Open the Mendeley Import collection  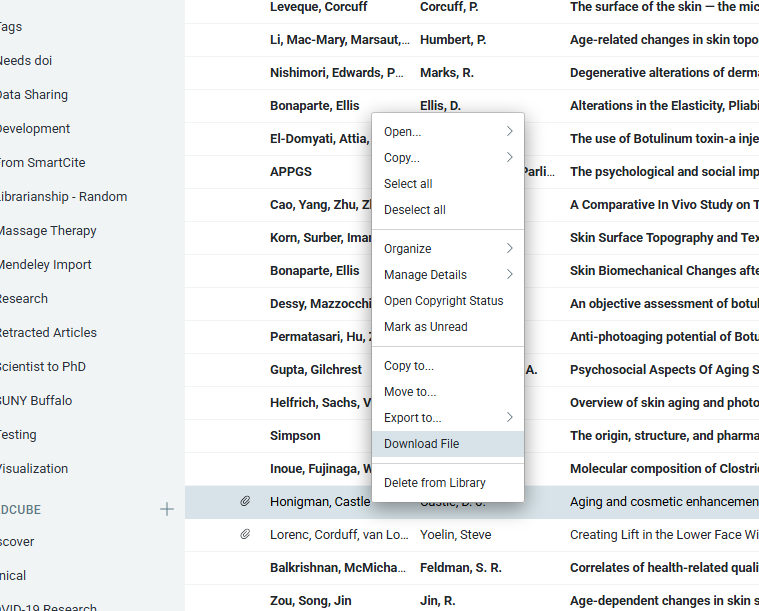click(x=44, y=265)
